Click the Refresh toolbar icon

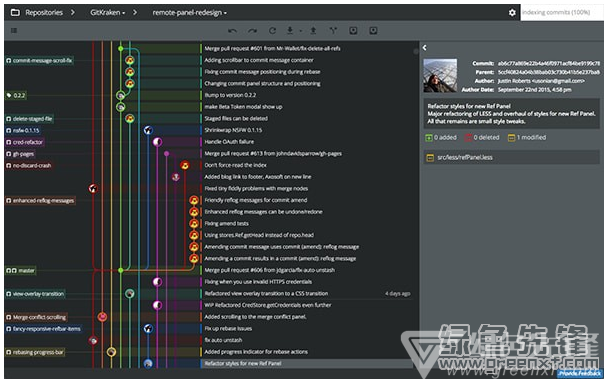272,31
